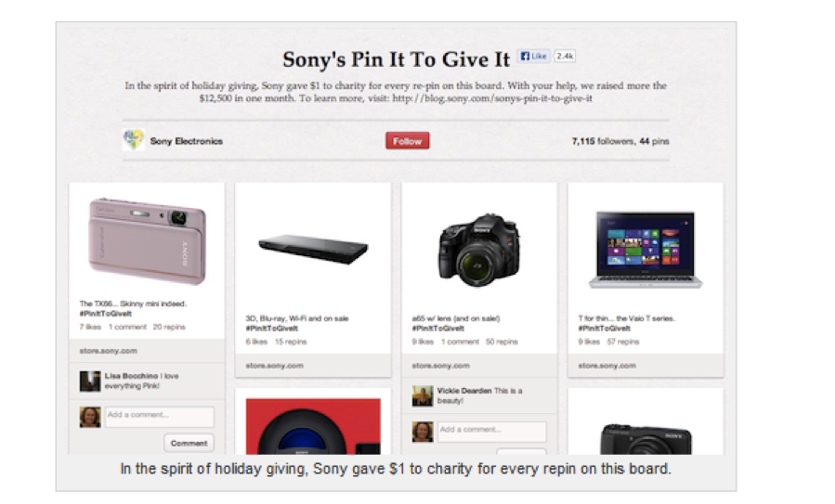Click the Comment button
The width and height of the screenshot is (835, 504).
click(189, 443)
